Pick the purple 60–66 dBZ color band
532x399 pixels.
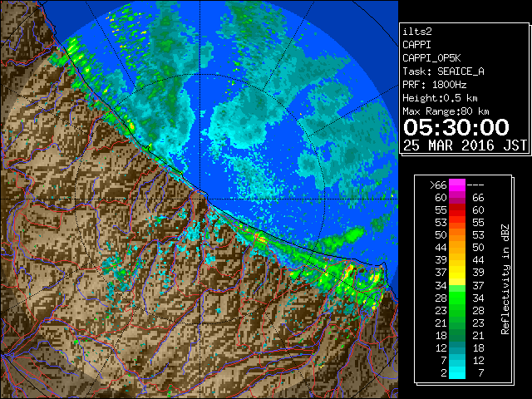(x=457, y=198)
